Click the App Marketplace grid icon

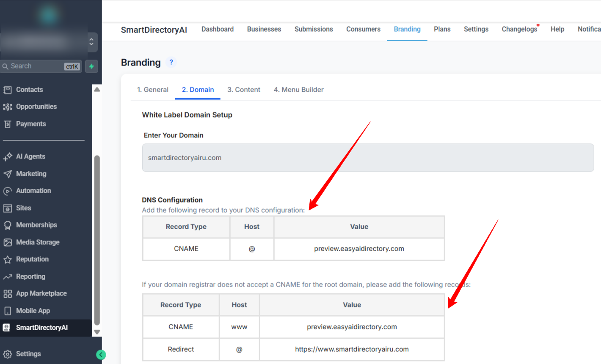click(7, 294)
